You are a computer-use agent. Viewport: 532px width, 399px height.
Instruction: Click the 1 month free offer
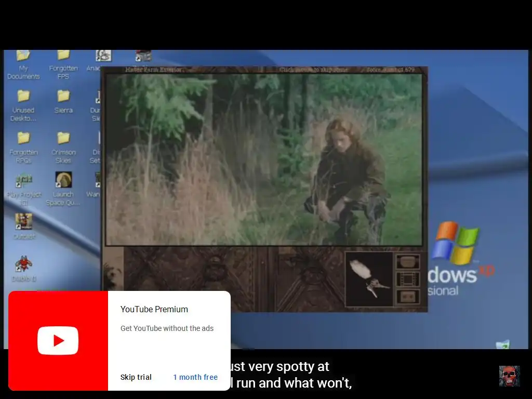click(195, 377)
